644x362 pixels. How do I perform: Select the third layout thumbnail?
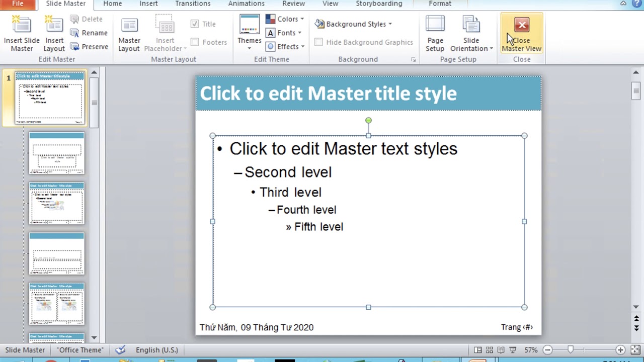pos(57,203)
